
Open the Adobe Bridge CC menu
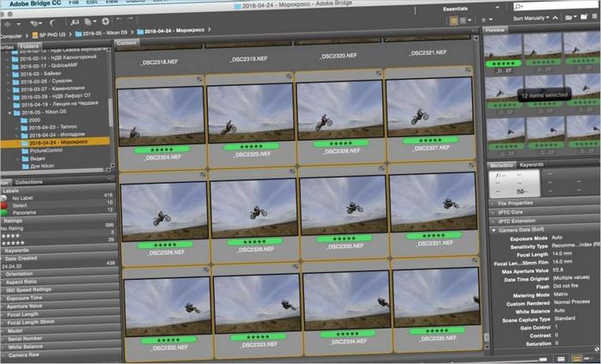pyautogui.click(x=35, y=3)
